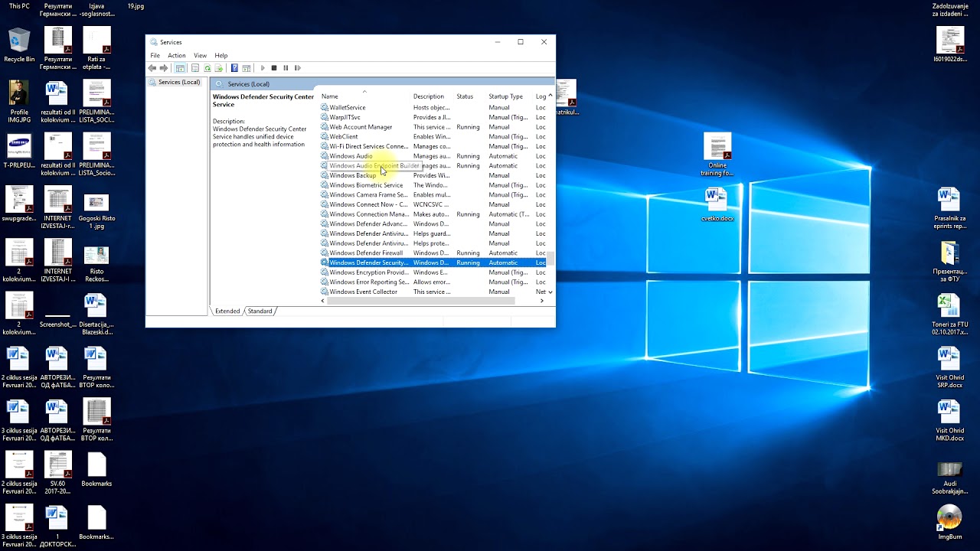Click the Start Service play icon
Viewport: 980px width, 551px height.
pyautogui.click(x=263, y=68)
